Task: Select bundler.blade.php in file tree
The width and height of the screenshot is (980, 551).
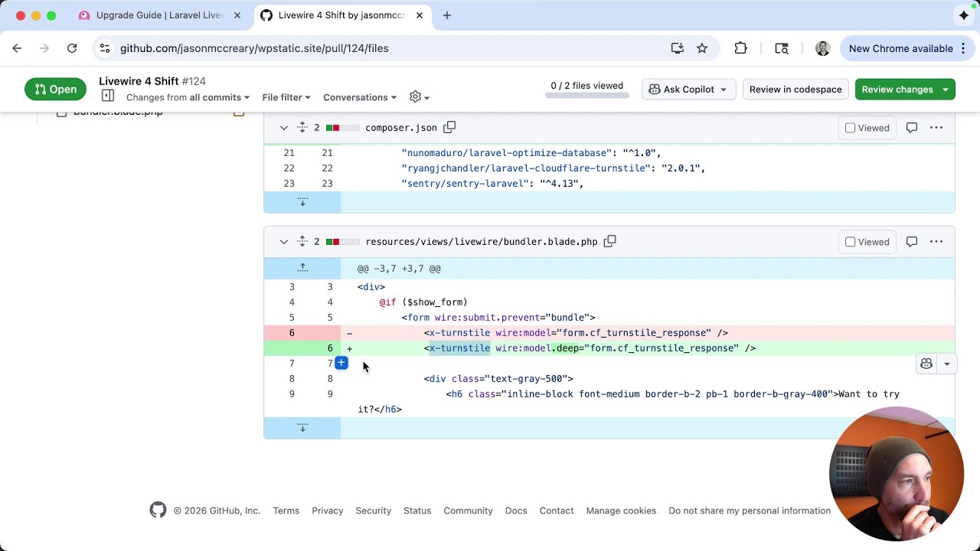Action: coord(118,112)
